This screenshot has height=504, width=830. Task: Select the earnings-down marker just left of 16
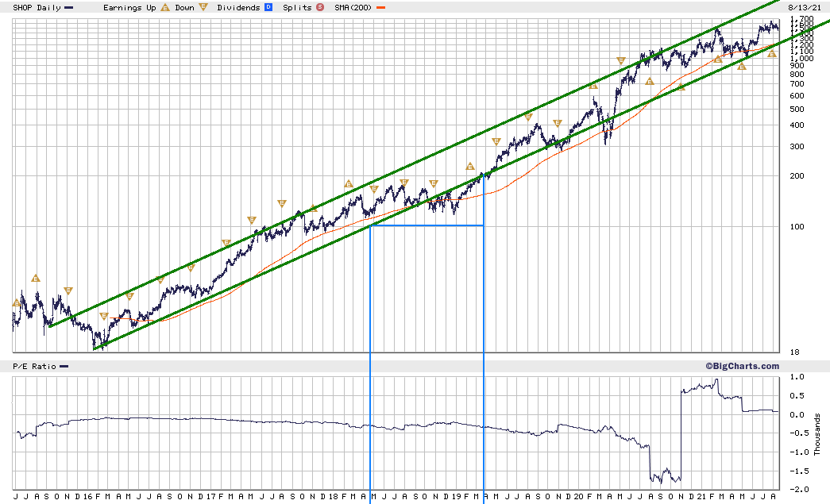tap(68, 290)
